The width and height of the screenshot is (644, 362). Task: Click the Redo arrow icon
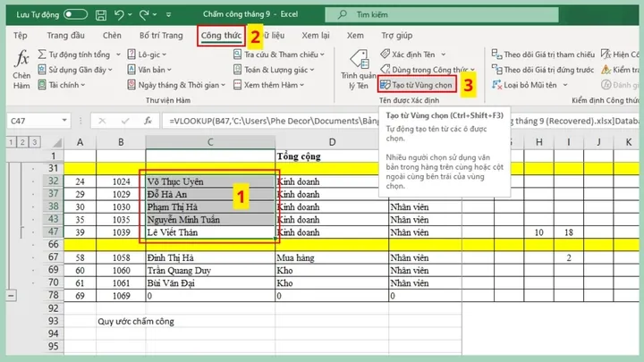click(144, 15)
